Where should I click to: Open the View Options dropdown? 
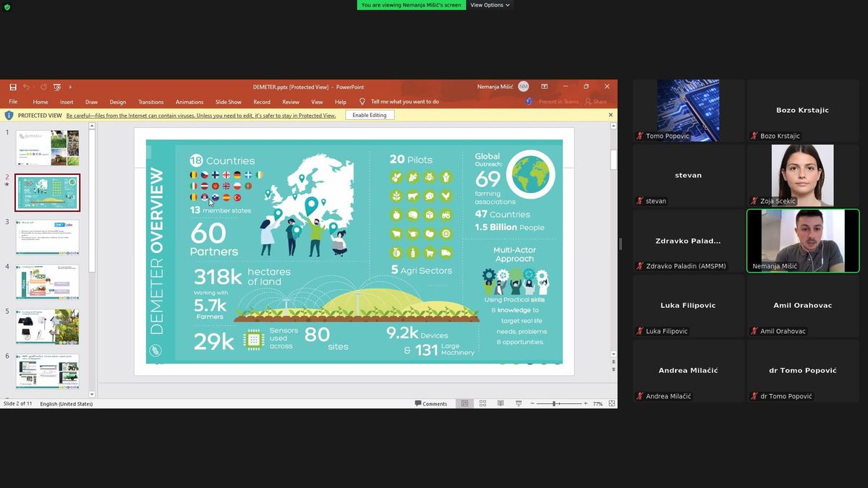tap(490, 5)
